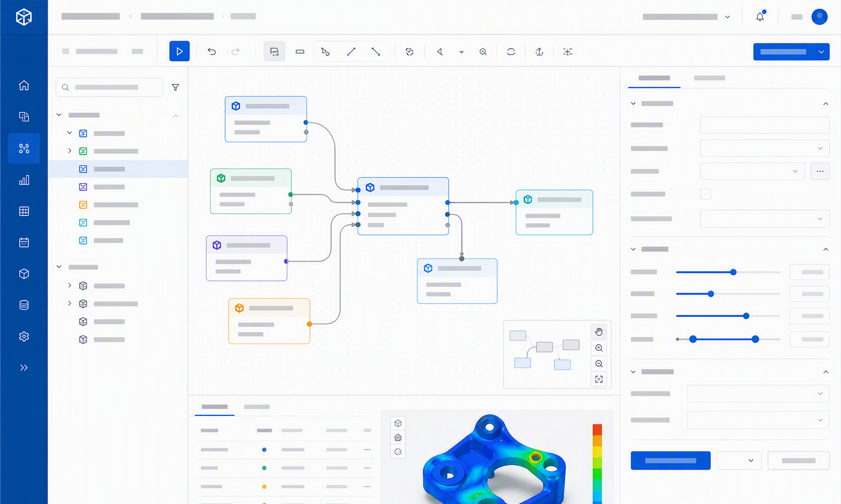Click the first slider handle in properties
This screenshot has height=504, width=841.
point(733,272)
